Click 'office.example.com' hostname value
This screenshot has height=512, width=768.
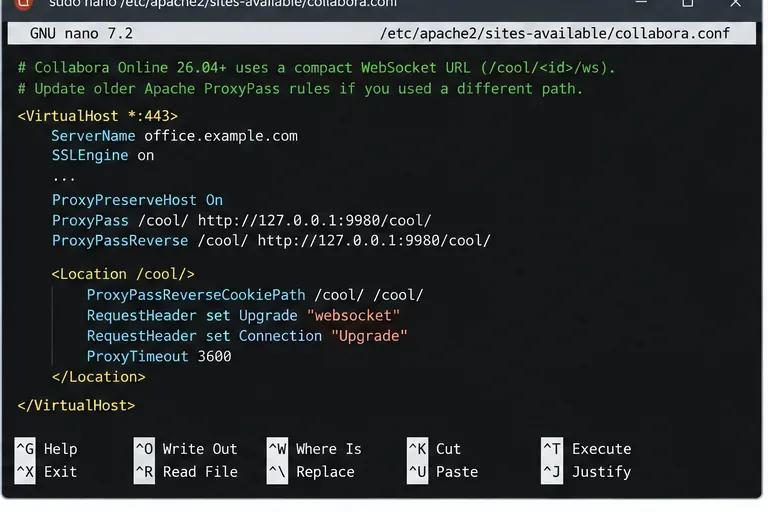tap(221, 136)
